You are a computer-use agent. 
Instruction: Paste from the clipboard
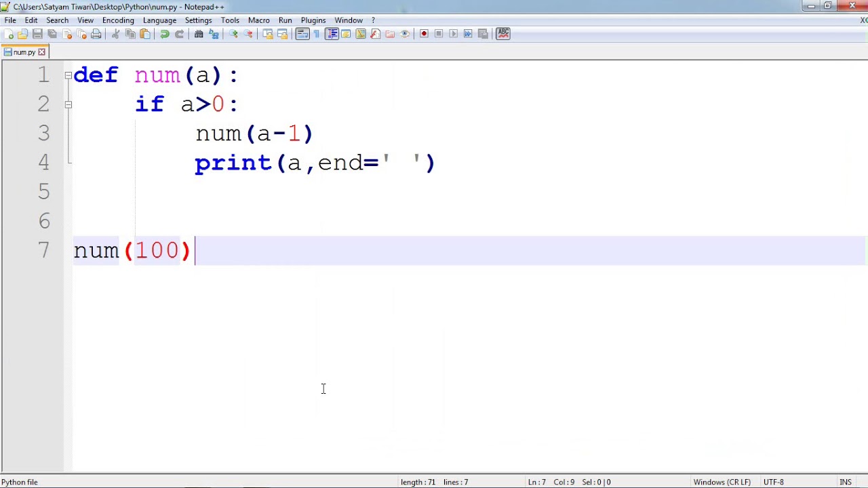coord(144,34)
